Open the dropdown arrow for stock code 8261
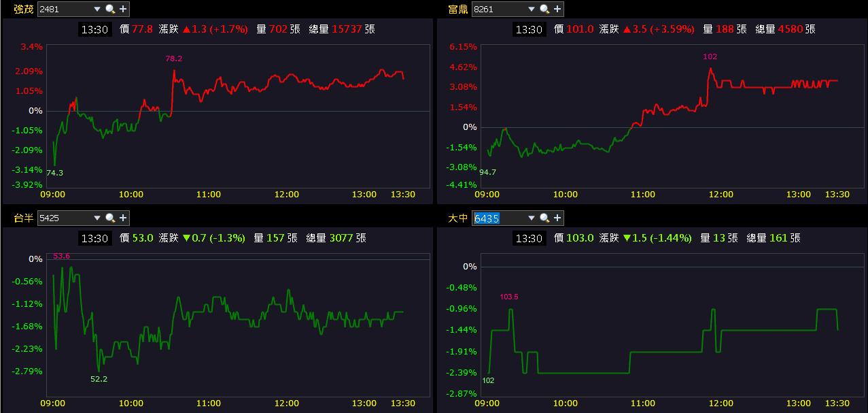This screenshot has height=413, width=868. pos(531,9)
